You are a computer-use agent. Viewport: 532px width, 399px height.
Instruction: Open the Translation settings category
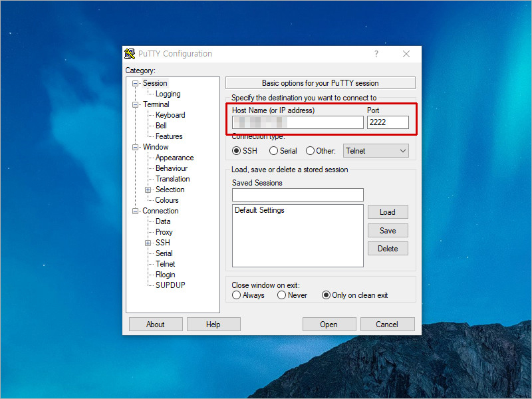(x=173, y=179)
